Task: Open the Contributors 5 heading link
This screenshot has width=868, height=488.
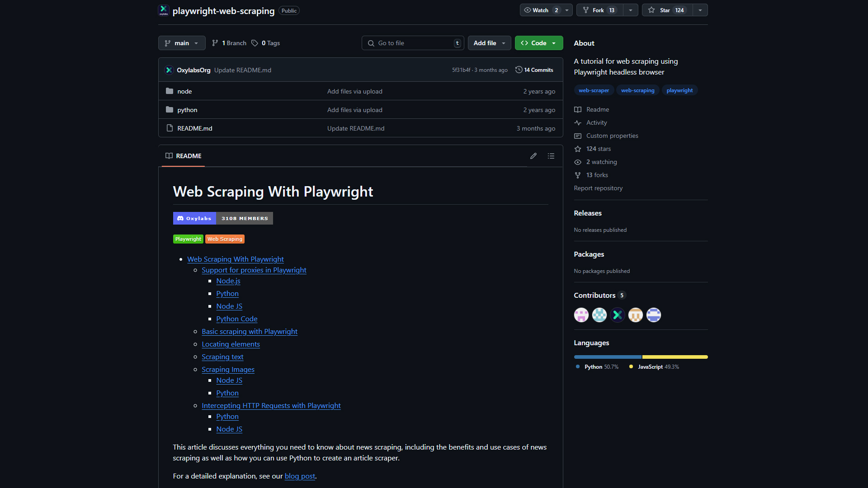Action: [599, 295]
